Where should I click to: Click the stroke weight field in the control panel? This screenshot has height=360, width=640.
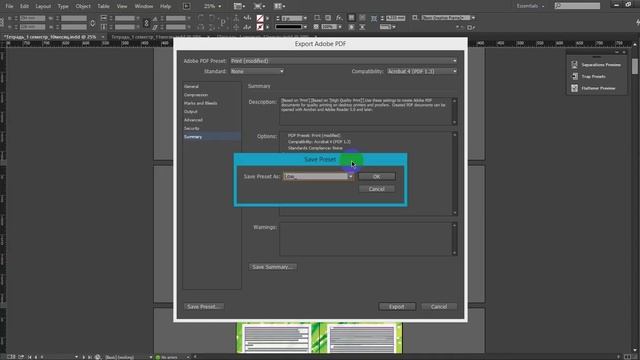292,18
